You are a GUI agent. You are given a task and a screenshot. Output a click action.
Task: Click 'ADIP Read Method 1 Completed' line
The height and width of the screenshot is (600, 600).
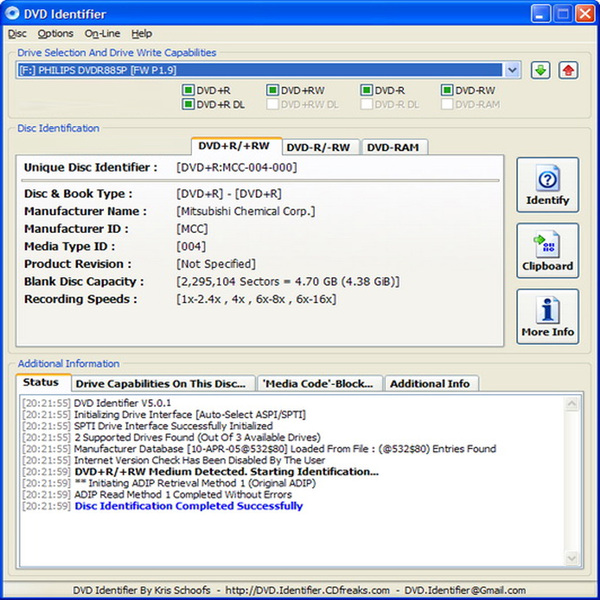point(183,495)
